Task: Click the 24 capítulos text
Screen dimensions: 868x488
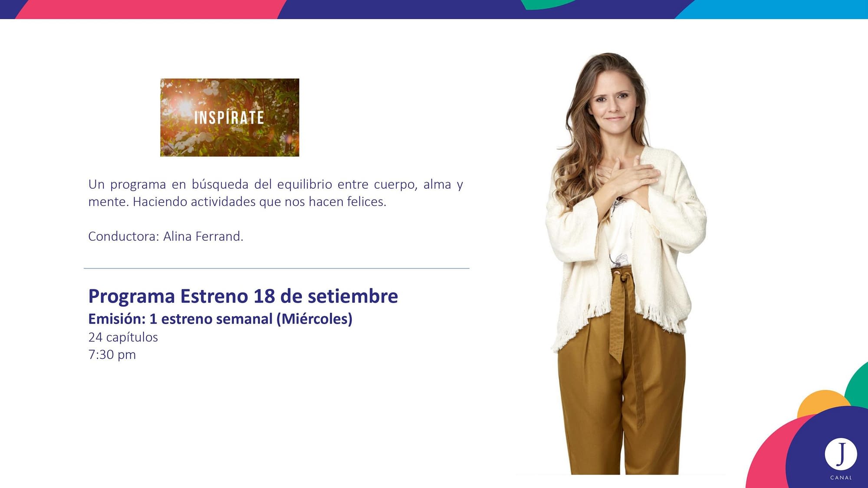Action: click(123, 337)
